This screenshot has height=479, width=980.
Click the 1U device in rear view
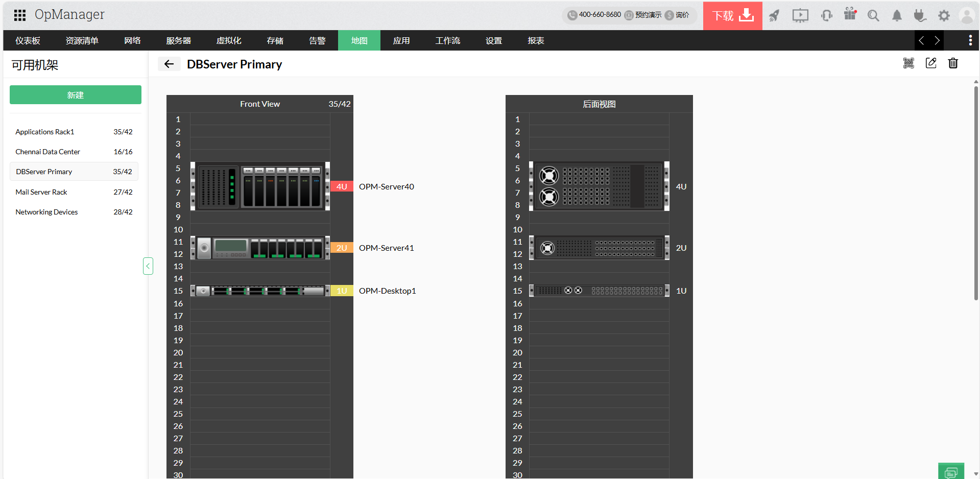599,291
